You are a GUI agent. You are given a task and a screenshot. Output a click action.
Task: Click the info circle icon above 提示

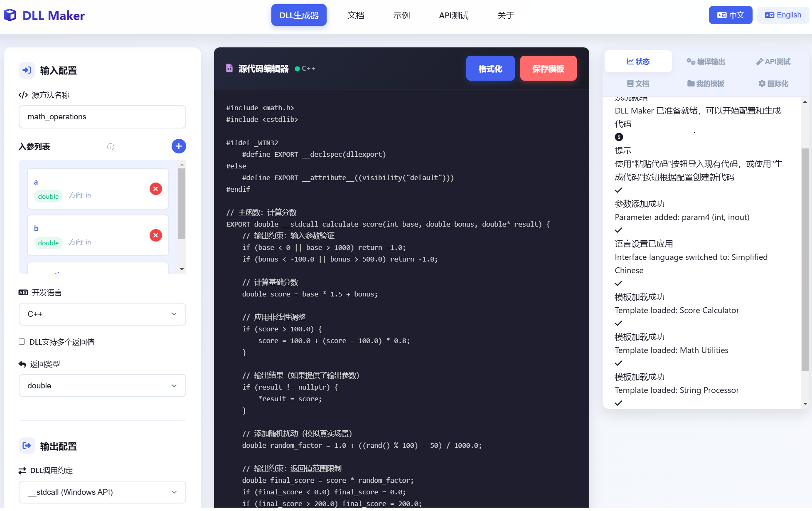(x=619, y=137)
